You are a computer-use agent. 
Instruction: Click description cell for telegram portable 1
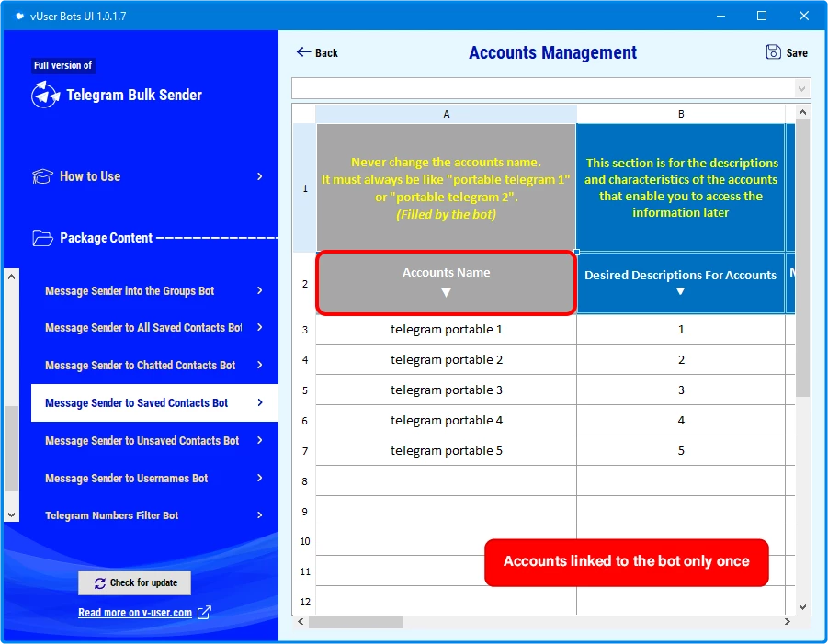click(681, 330)
